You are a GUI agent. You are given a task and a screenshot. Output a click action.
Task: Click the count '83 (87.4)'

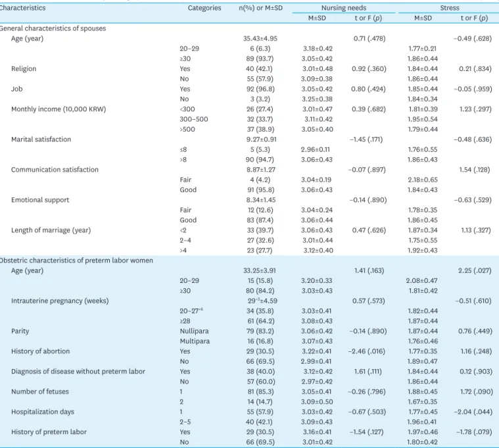click(260, 220)
